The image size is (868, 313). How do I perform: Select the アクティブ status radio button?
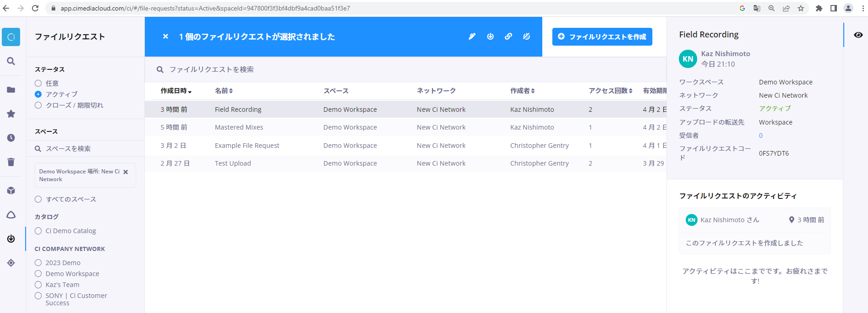tap(38, 94)
